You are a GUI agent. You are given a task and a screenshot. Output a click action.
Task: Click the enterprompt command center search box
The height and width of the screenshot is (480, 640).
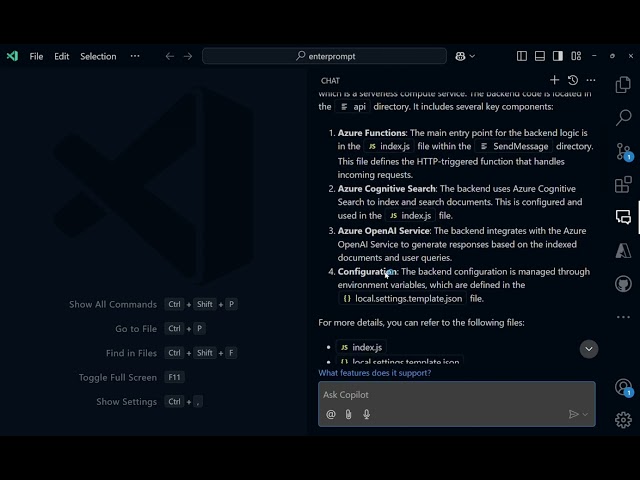coord(324,56)
